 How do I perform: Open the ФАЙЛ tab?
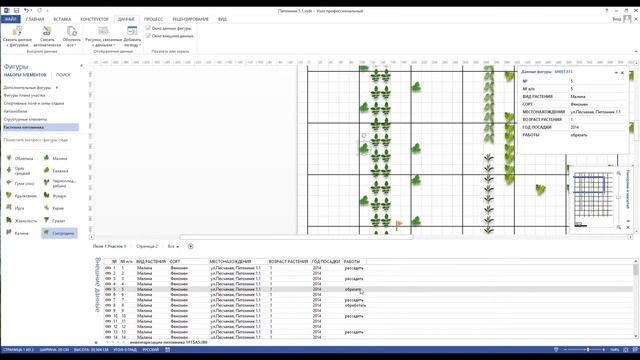tap(10, 19)
